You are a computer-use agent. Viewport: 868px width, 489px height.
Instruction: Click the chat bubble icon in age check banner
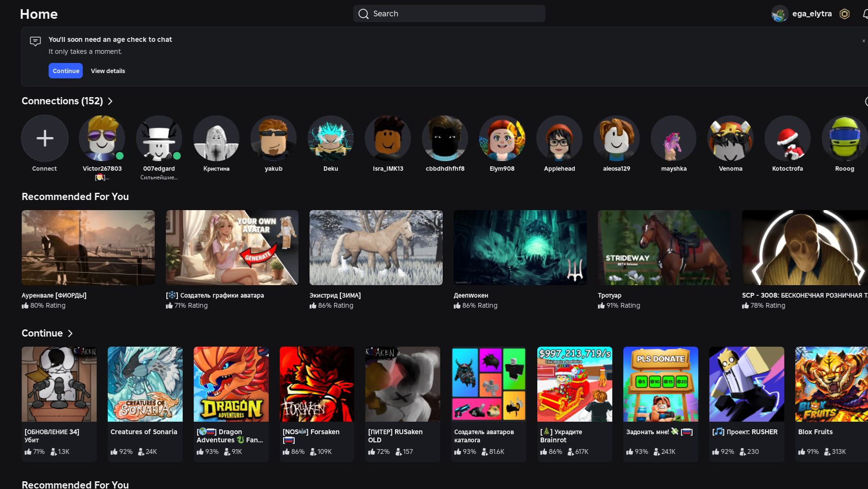tap(36, 41)
